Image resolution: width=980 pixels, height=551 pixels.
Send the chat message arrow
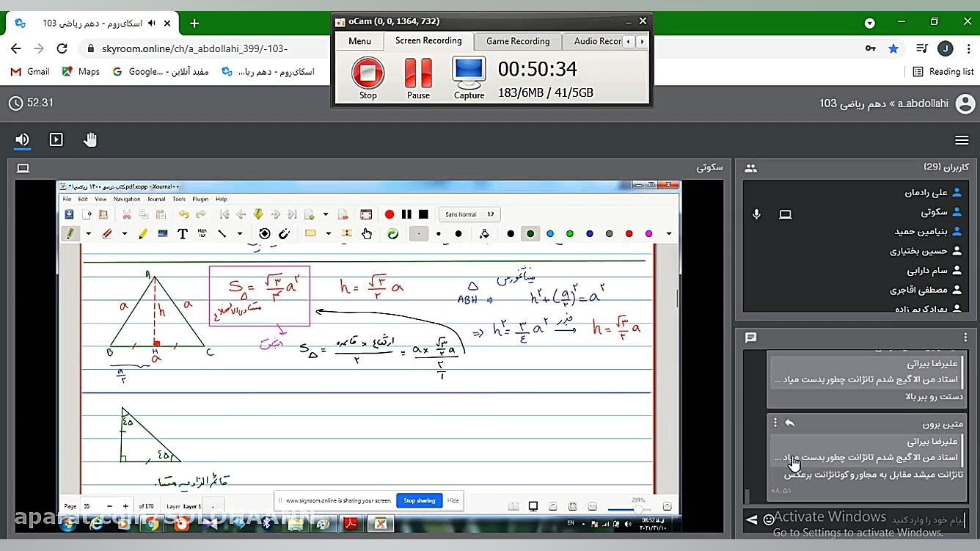(x=752, y=519)
